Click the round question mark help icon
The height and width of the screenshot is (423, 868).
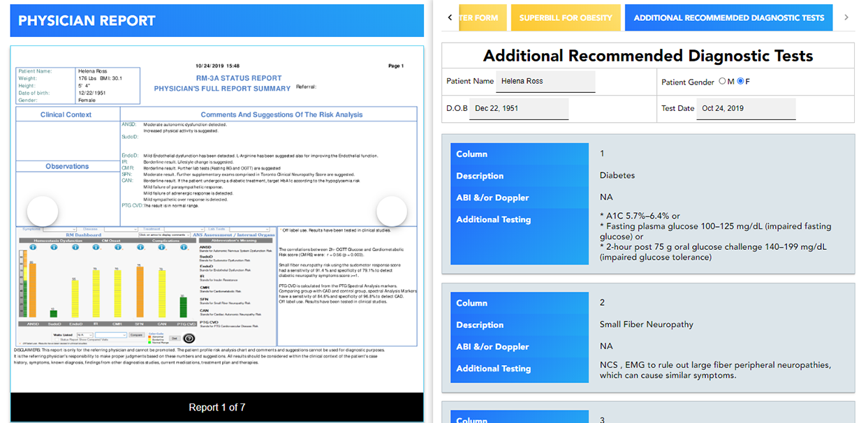(x=189, y=339)
